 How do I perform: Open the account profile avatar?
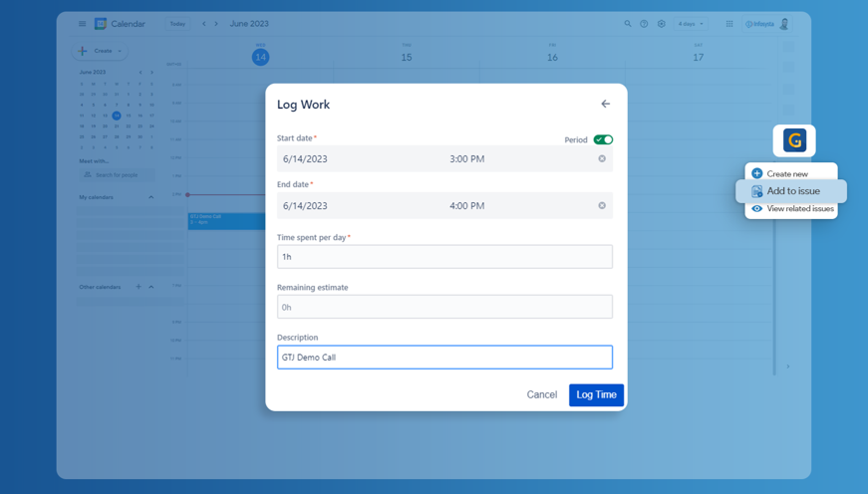pos(784,24)
